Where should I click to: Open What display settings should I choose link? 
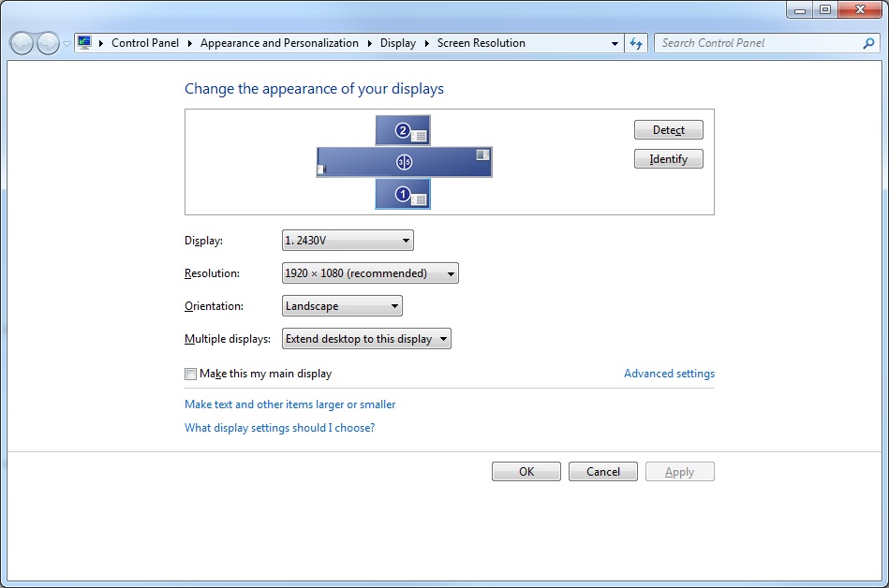(279, 428)
